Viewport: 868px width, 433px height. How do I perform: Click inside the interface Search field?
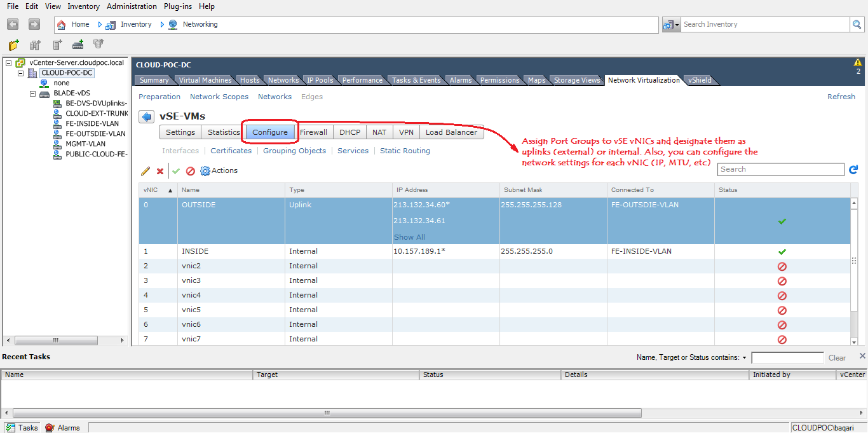coord(780,169)
